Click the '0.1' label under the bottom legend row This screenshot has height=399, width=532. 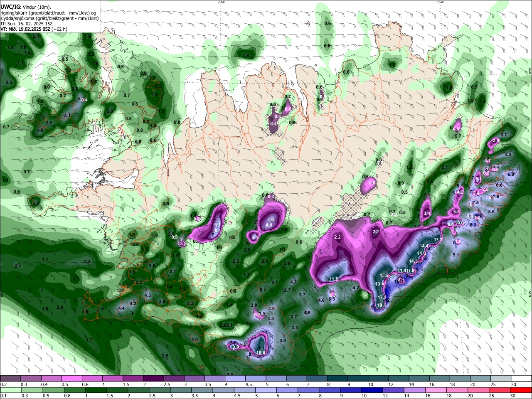(x=3, y=396)
